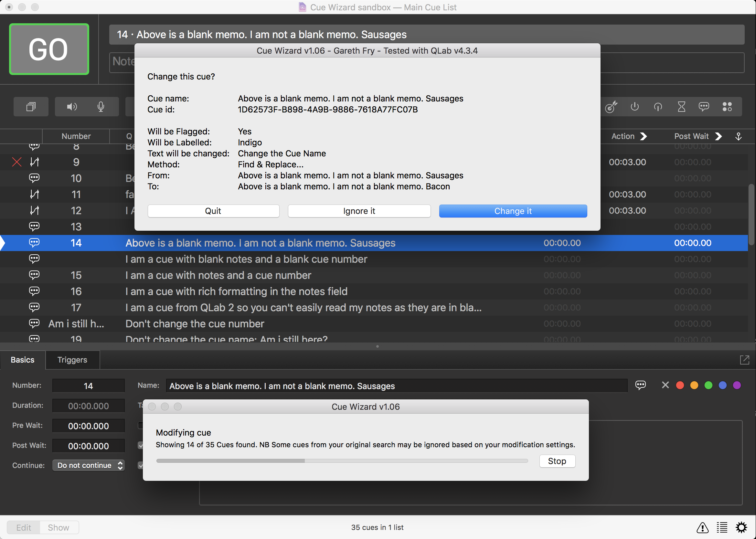This screenshot has width=756, height=539.
Task: Select the cue with blank notes and blank number
Action: [374, 259]
